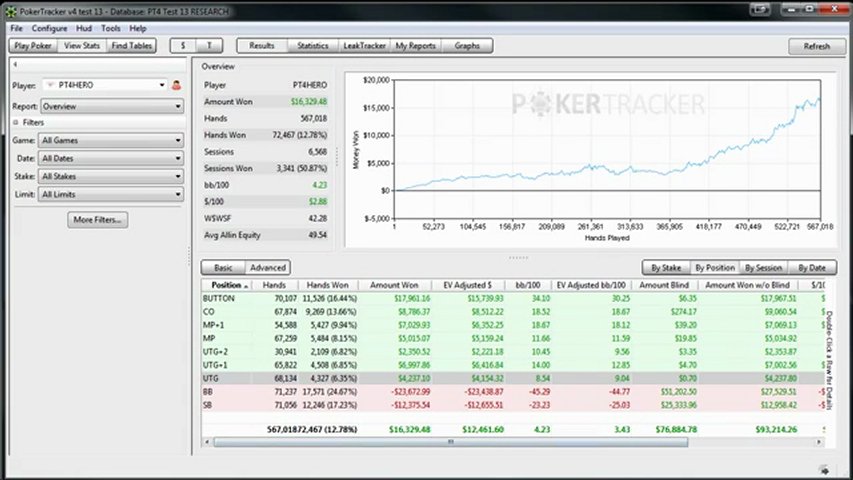Open the LeakTracker tab
Image resolution: width=853 pixels, height=480 pixels.
(364, 46)
